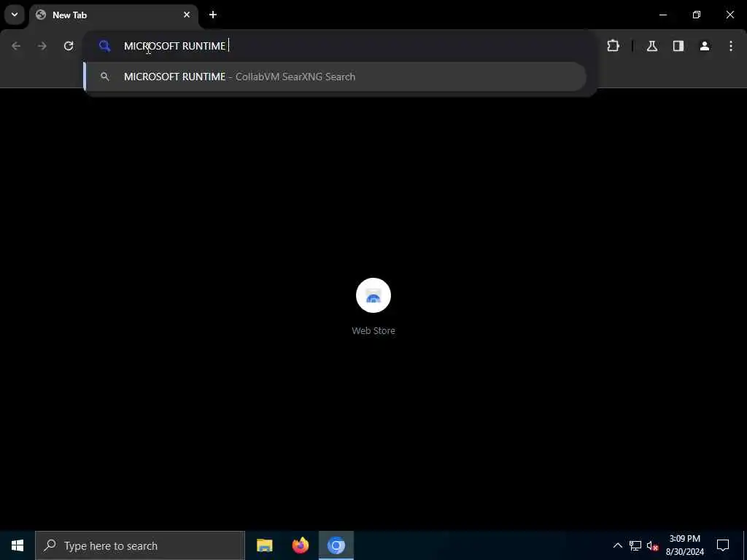747x560 pixels.
Task: Click the muted volume tray icon
Action: [652, 545]
